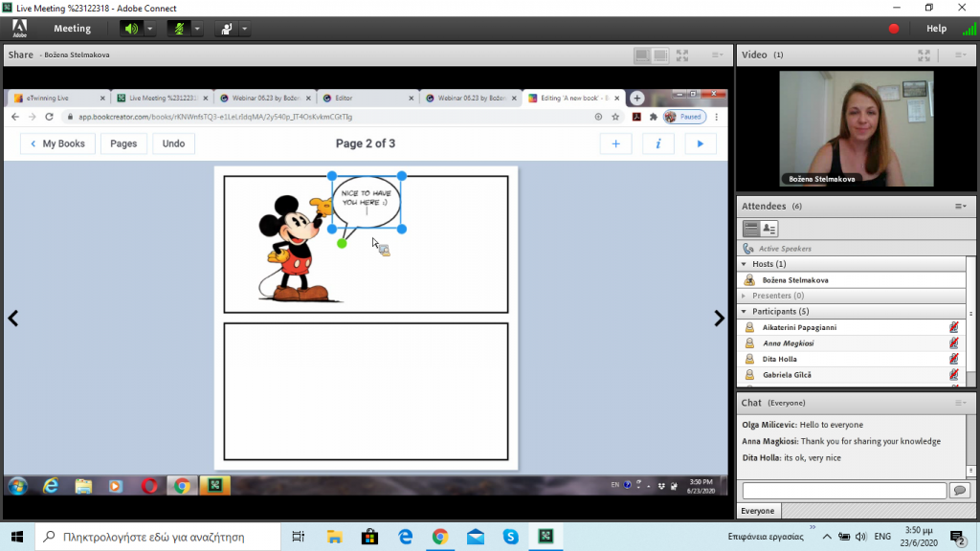Open the ENG language indicator

(x=882, y=537)
